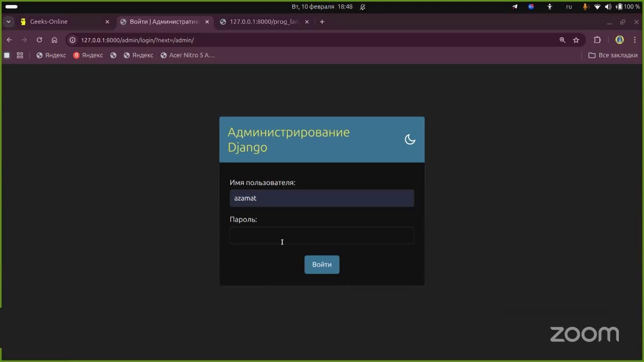Reload the current page
Screen dimensions: 644x362
39,40
